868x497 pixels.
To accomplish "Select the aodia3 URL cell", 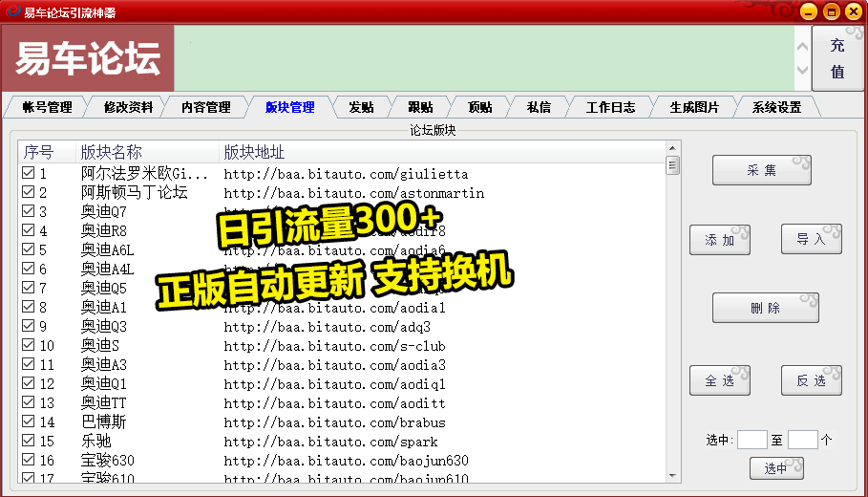I will pyautogui.click(x=334, y=365).
